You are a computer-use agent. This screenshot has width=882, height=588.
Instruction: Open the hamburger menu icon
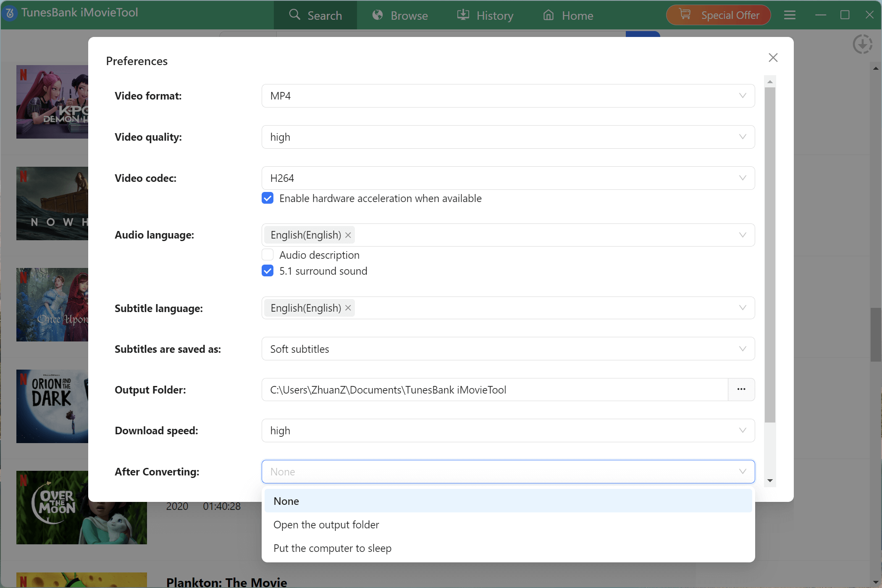click(790, 15)
